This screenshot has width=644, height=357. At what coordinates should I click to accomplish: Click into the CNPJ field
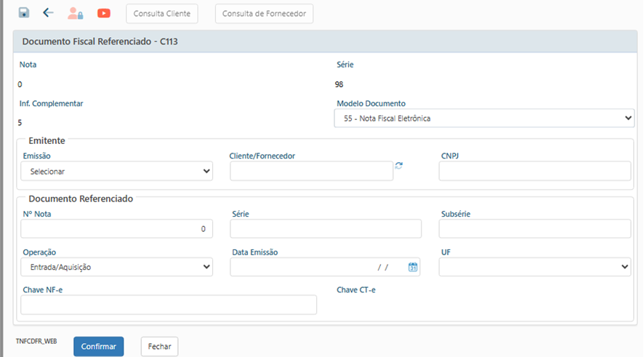pos(534,172)
